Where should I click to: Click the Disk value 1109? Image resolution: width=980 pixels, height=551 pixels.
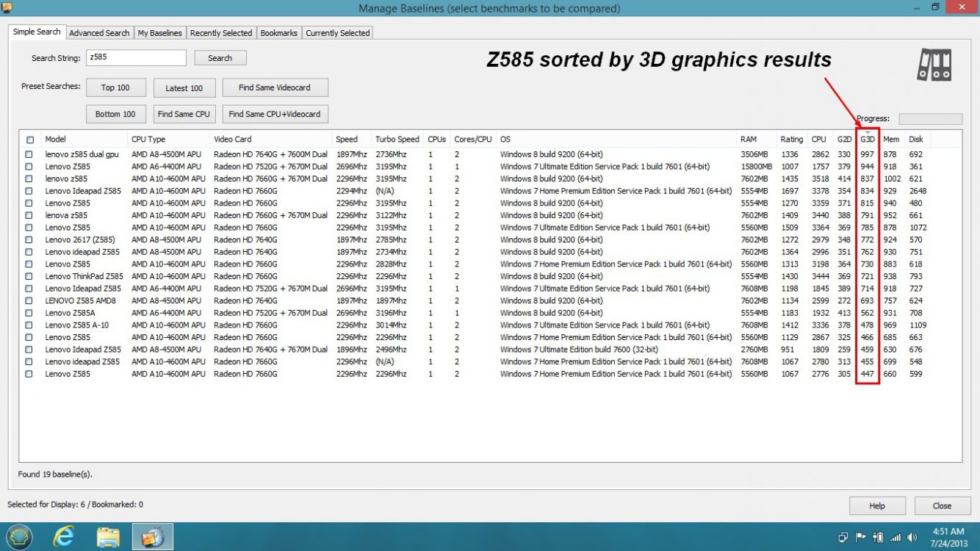click(918, 325)
